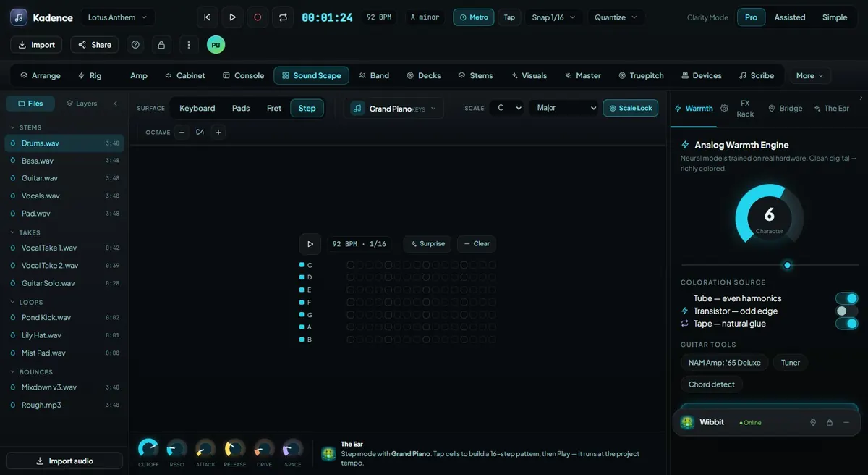Viewport: 868px width, 475px height.
Task: Click the Share button
Action: [x=95, y=45]
